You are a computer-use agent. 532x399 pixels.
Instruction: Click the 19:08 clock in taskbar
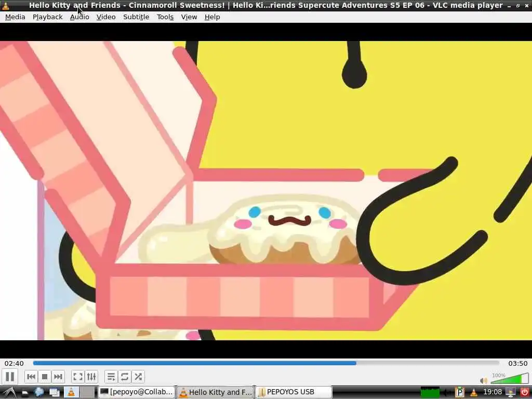coord(493,392)
